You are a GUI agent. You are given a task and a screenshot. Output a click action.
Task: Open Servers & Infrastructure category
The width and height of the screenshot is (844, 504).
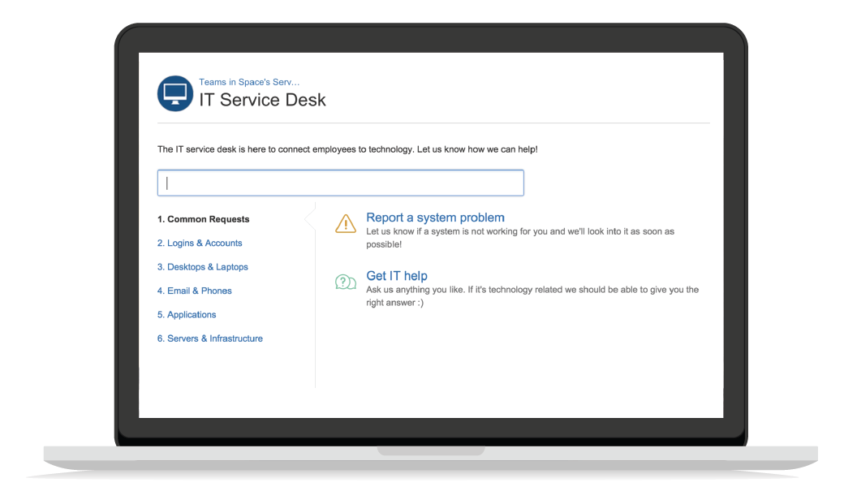[x=210, y=338]
